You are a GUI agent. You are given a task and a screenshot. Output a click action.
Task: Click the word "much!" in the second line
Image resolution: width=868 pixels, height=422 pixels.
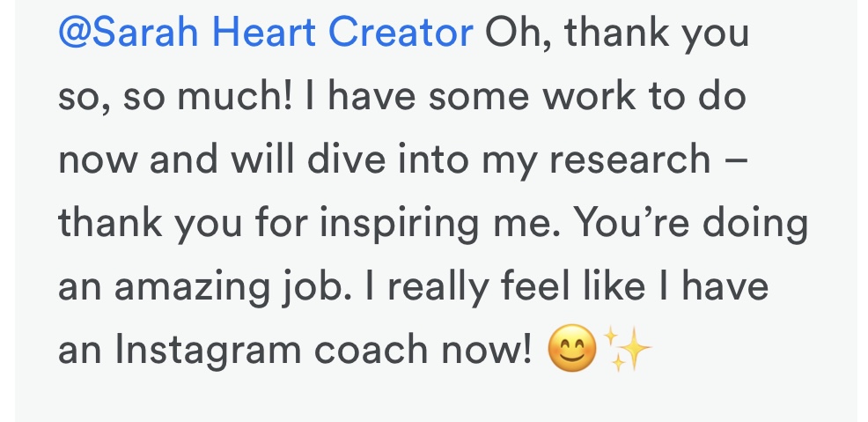(234, 97)
